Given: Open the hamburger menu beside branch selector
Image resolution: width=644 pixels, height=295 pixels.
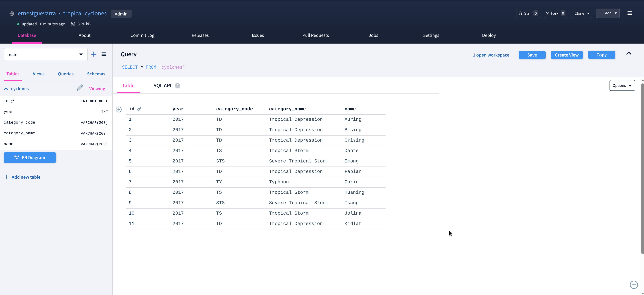Looking at the screenshot, I should pos(104,54).
